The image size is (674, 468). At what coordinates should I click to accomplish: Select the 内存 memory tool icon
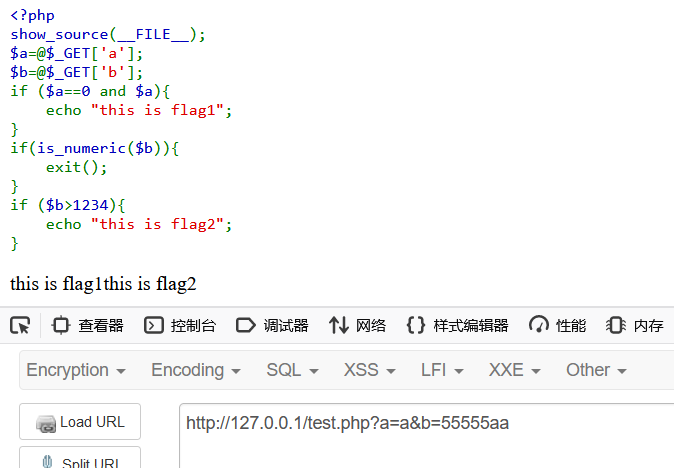point(616,325)
